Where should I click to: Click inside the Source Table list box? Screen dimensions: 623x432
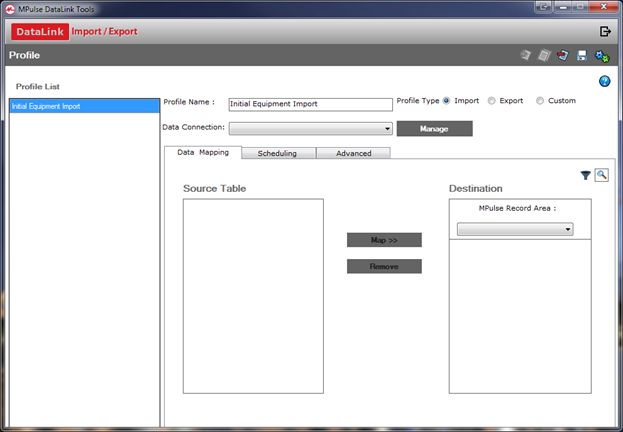[253, 296]
